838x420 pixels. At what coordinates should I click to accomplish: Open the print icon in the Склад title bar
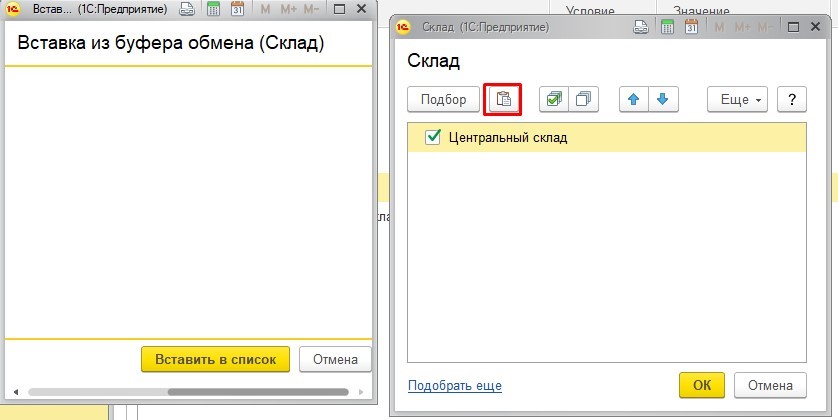point(641,27)
